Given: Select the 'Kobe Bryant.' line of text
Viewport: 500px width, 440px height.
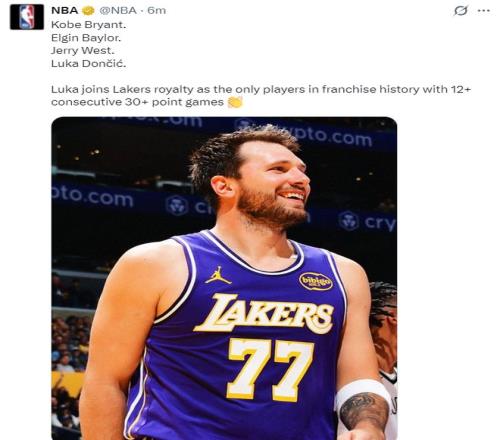Looking at the screenshot, I should pos(89,25).
